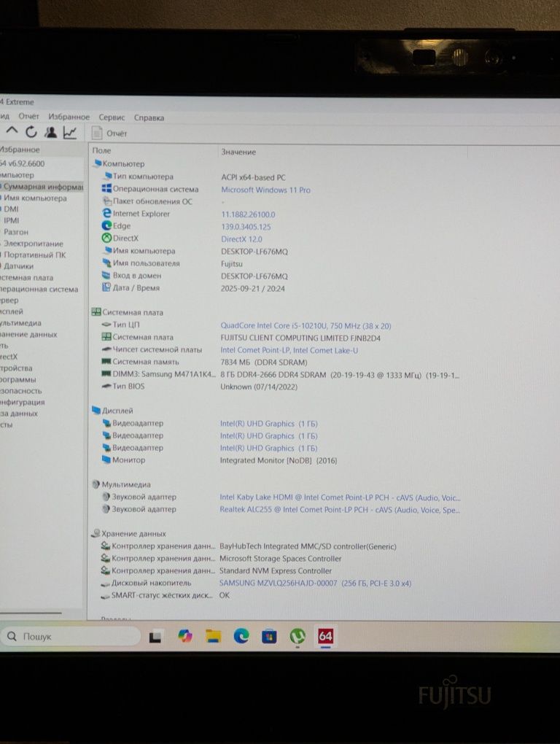Select IPMI in the sidebar tree
560x744 pixels.
pyautogui.click(x=12, y=220)
